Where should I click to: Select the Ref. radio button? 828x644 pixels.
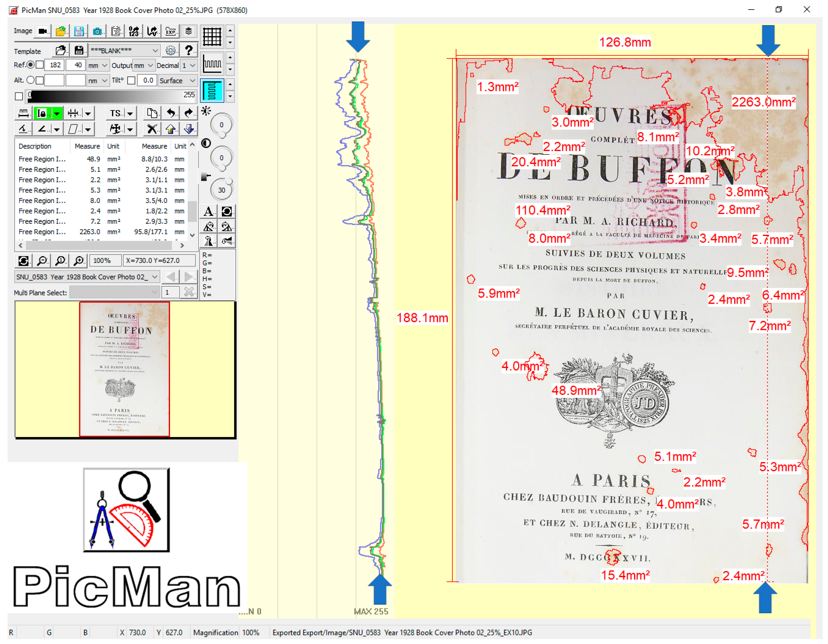pos(30,65)
